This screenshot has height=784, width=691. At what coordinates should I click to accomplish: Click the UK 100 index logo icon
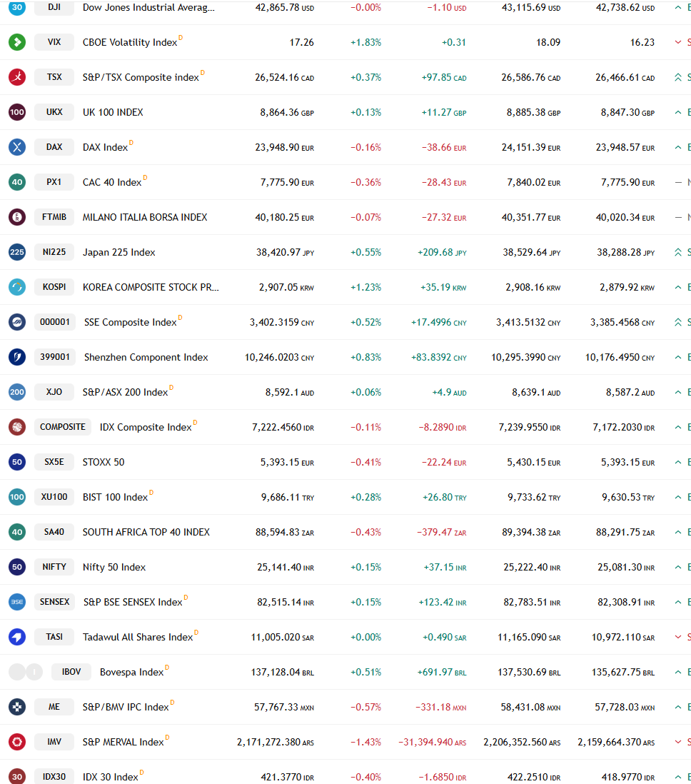[17, 112]
